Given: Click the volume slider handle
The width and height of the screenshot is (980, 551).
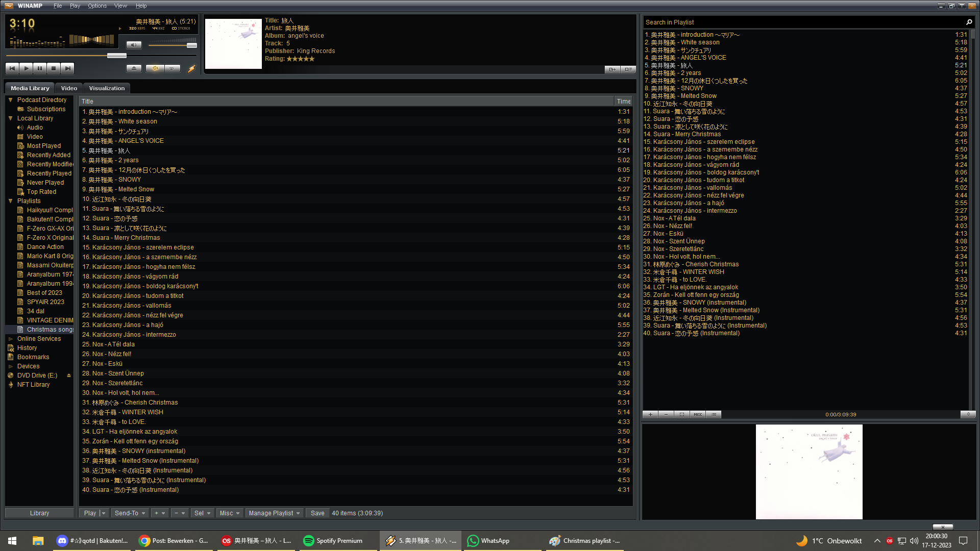Looking at the screenshot, I should tap(192, 45).
